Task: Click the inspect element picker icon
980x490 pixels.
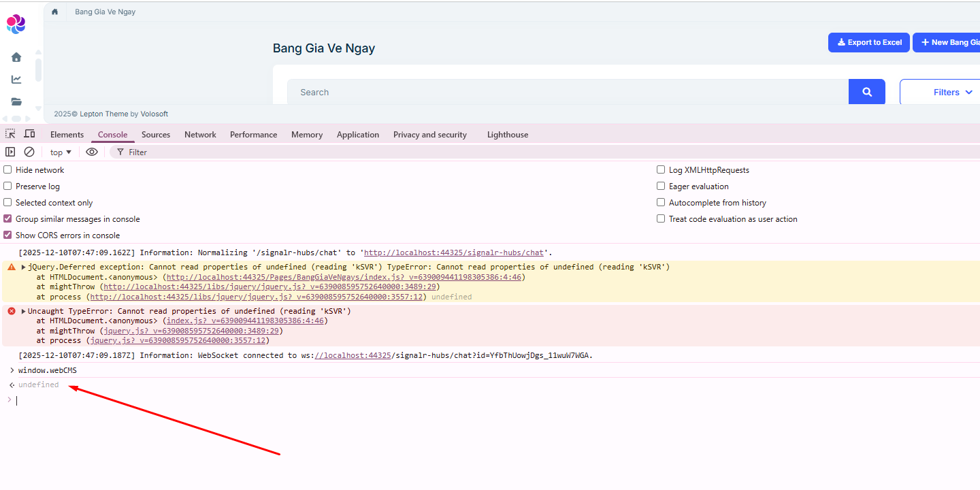Action: [x=10, y=134]
